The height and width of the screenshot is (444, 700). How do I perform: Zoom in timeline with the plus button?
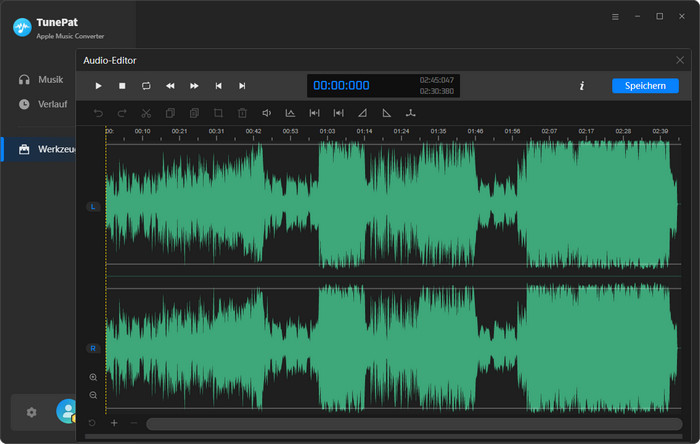pyautogui.click(x=114, y=423)
